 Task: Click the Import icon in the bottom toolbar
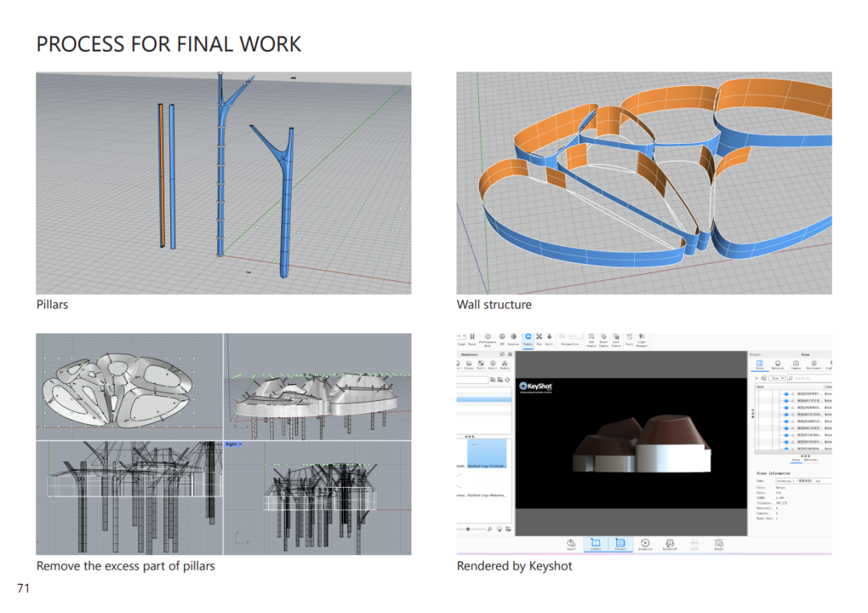pyautogui.click(x=571, y=544)
